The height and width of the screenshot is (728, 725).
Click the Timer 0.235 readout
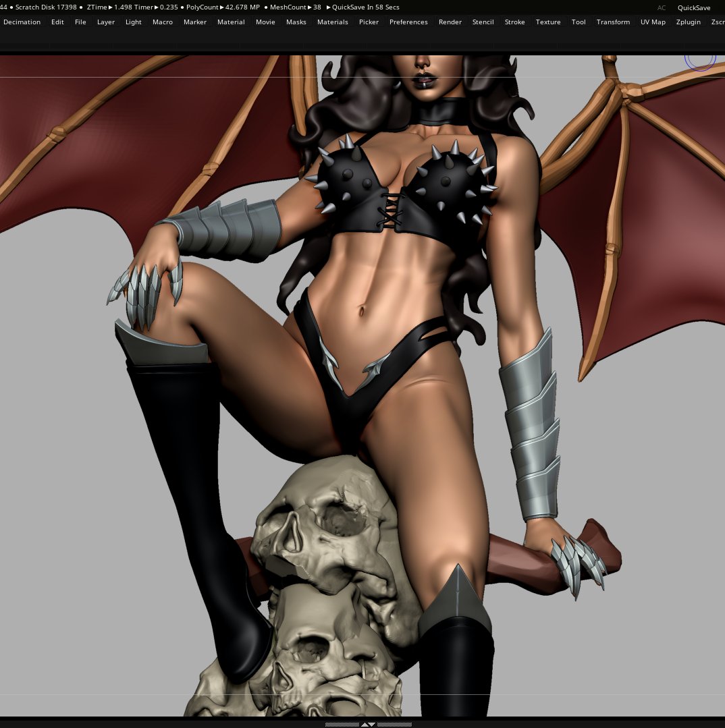[x=155, y=7]
